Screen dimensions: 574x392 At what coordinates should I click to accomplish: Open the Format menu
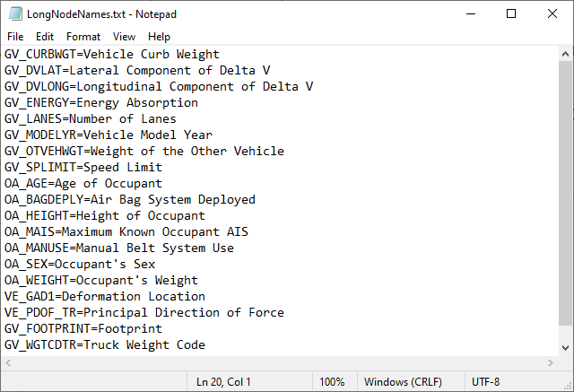pos(83,37)
